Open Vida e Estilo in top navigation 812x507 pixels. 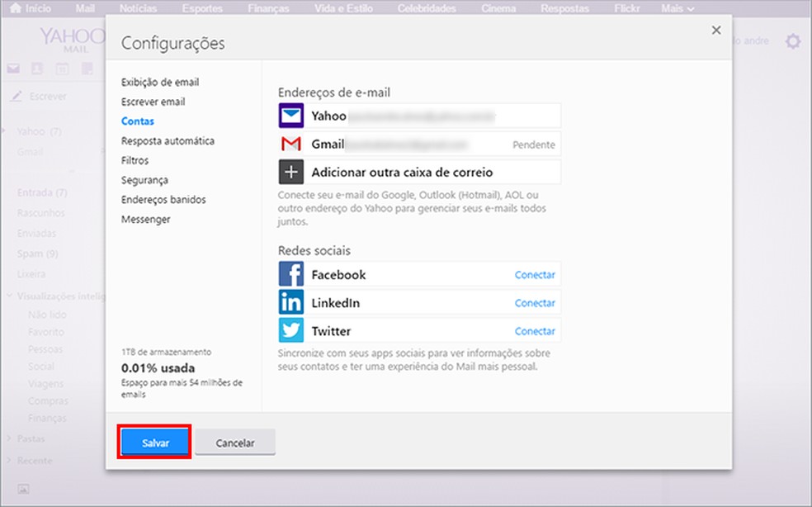click(343, 8)
